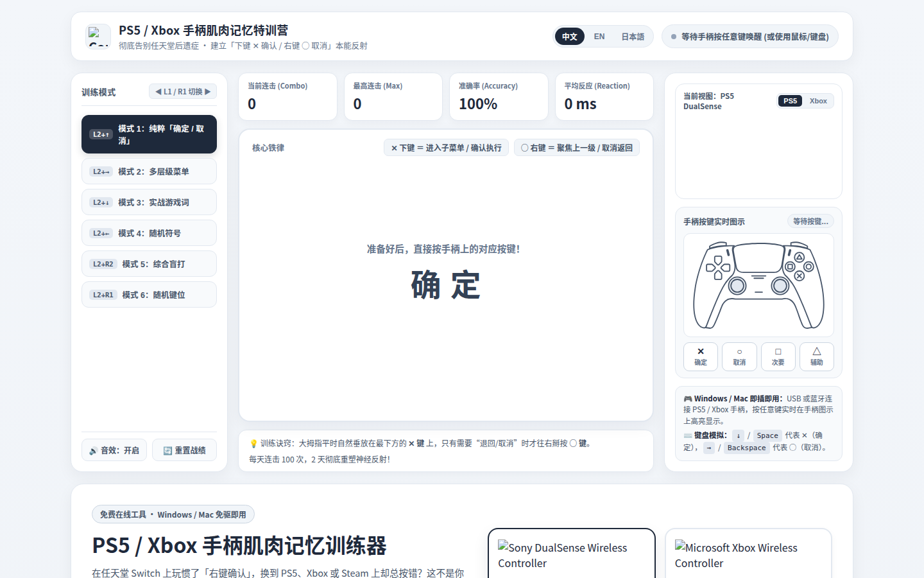Viewport: 924px width, 578px height.
Task: Click the broken logo image next to title
Action: tap(98, 37)
